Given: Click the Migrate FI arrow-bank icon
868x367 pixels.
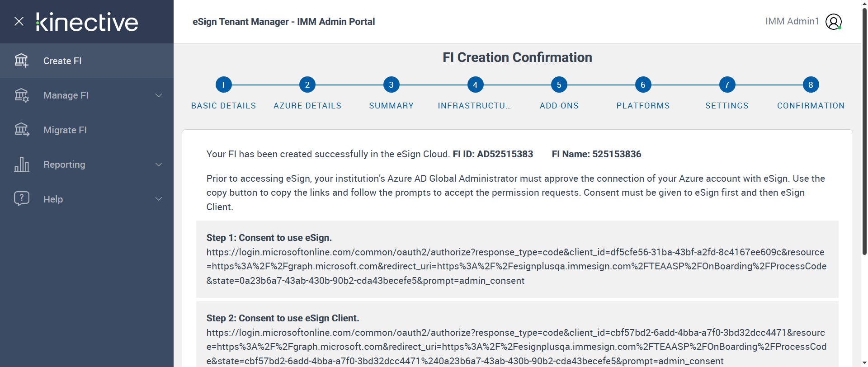Looking at the screenshot, I should (x=21, y=130).
